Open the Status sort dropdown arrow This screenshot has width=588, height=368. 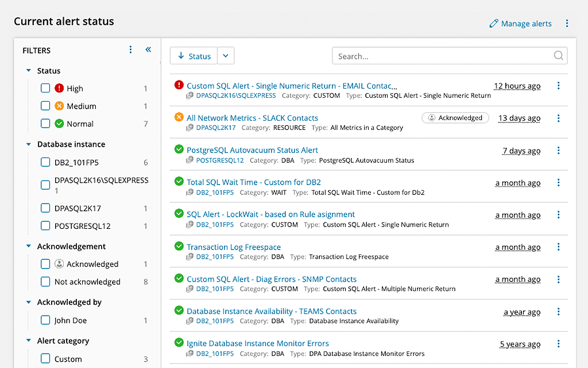(x=225, y=55)
